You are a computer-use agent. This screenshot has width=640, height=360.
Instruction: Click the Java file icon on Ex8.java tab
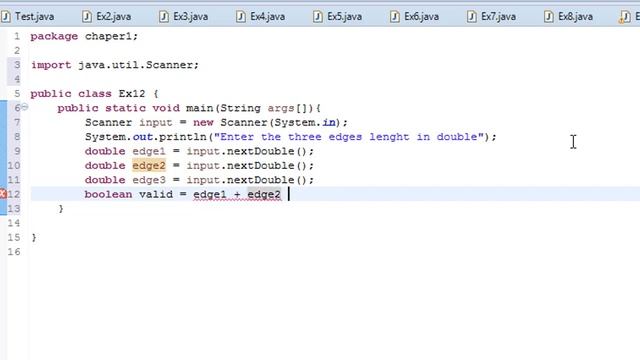coord(549,17)
